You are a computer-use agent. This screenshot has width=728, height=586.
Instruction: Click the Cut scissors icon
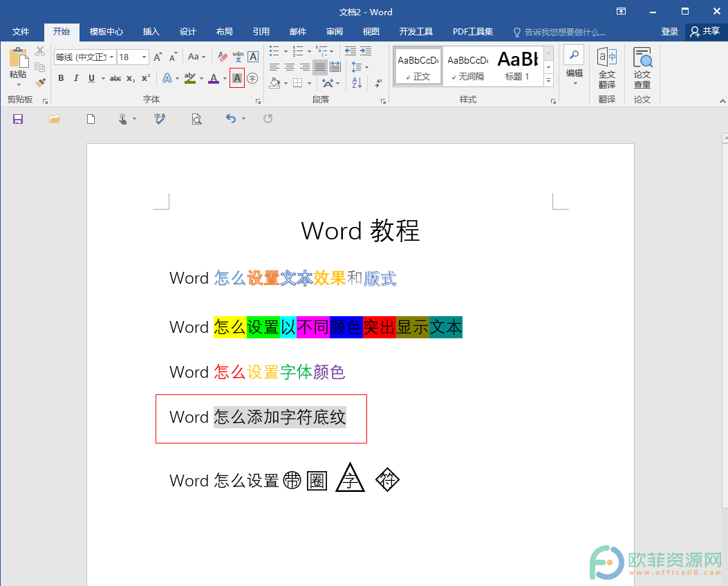[40, 51]
